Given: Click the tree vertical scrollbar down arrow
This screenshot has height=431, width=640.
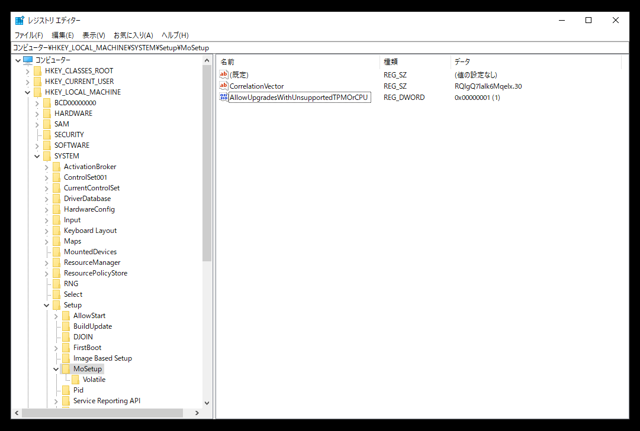Looking at the screenshot, I should (x=207, y=403).
